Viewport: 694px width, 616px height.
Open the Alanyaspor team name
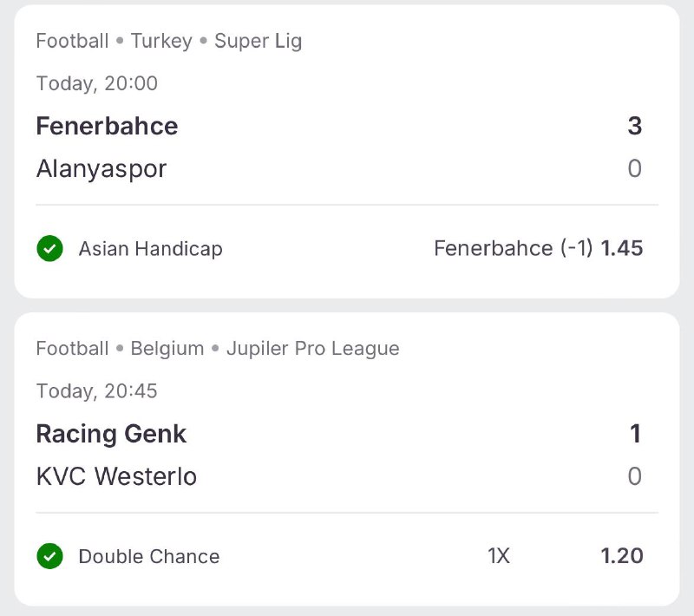click(x=101, y=168)
